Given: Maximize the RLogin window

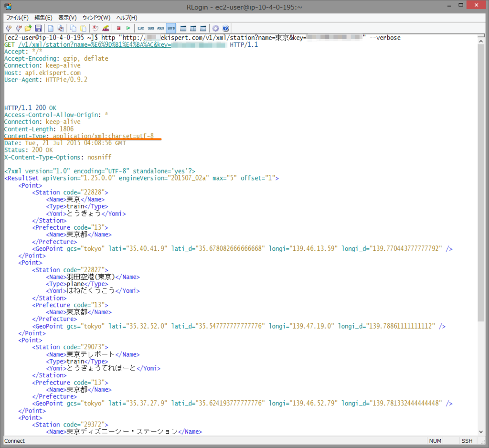Looking at the screenshot, I should tap(461, 5).
